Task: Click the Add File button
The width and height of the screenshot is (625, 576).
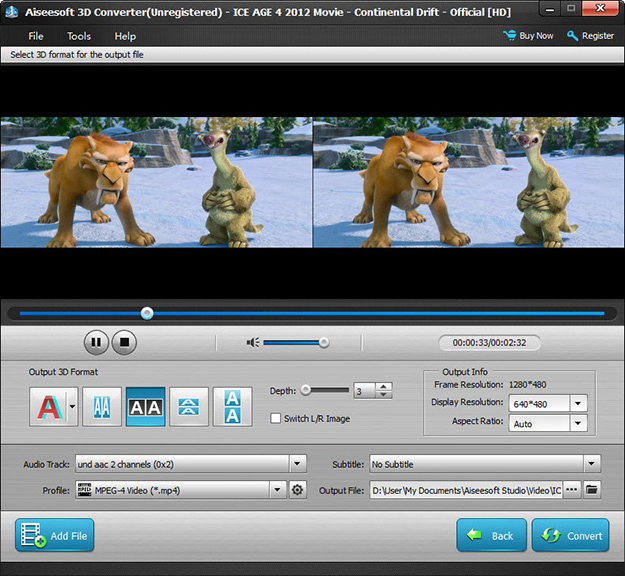Action: point(55,535)
